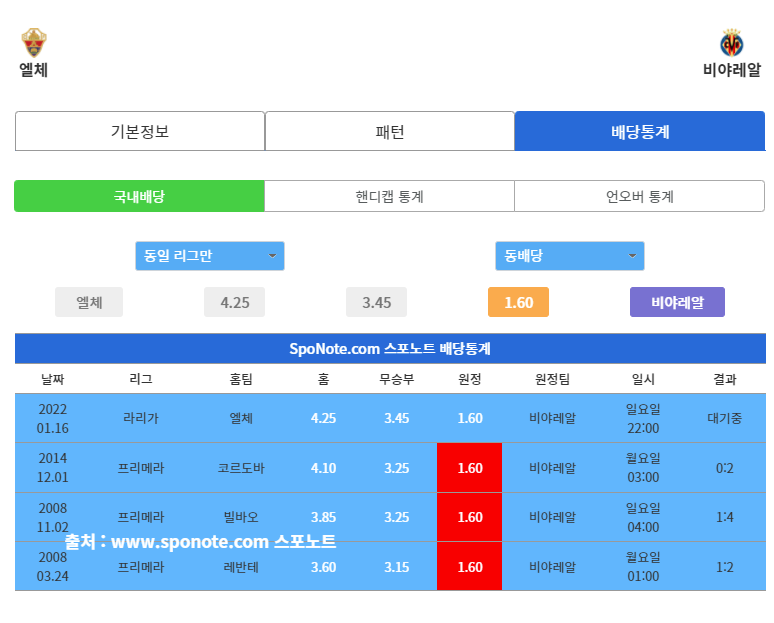Click the gray 엘체 team button
The width and height of the screenshot is (774, 623).
[89, 302]
